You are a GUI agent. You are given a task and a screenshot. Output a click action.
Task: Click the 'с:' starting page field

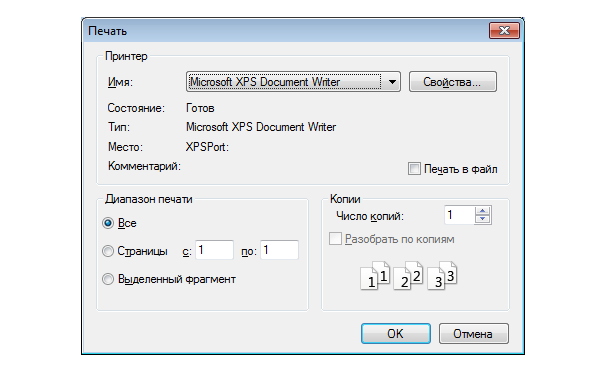point(214,250)
